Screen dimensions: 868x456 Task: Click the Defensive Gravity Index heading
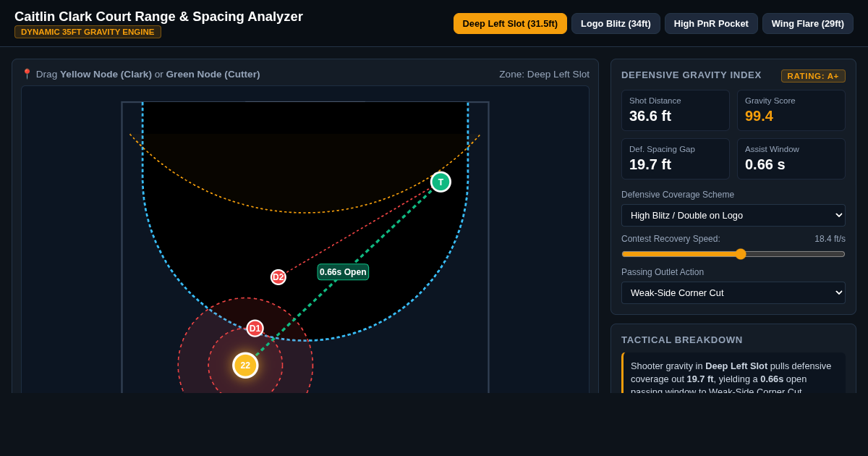tap(692, 75)
